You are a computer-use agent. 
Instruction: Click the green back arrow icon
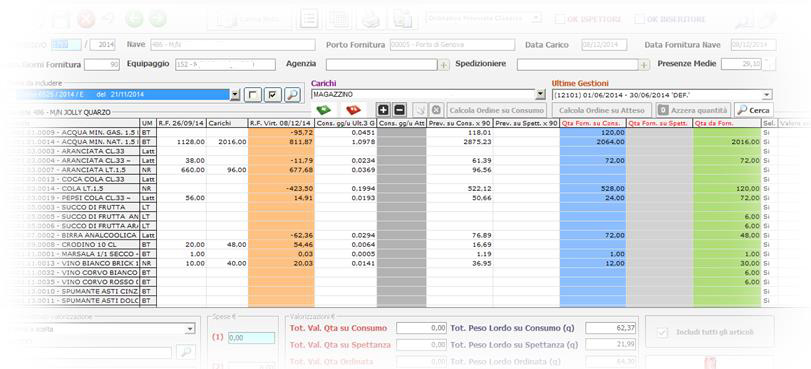click(x=134, y=19)
